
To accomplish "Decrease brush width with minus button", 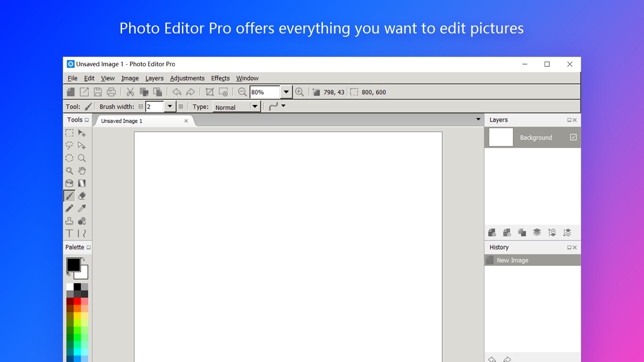I will point(140,107).
